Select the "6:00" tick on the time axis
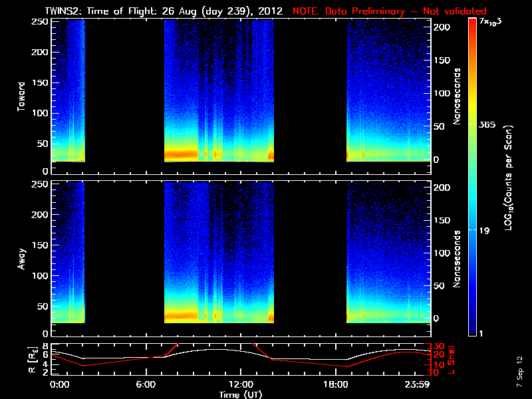 146,384
